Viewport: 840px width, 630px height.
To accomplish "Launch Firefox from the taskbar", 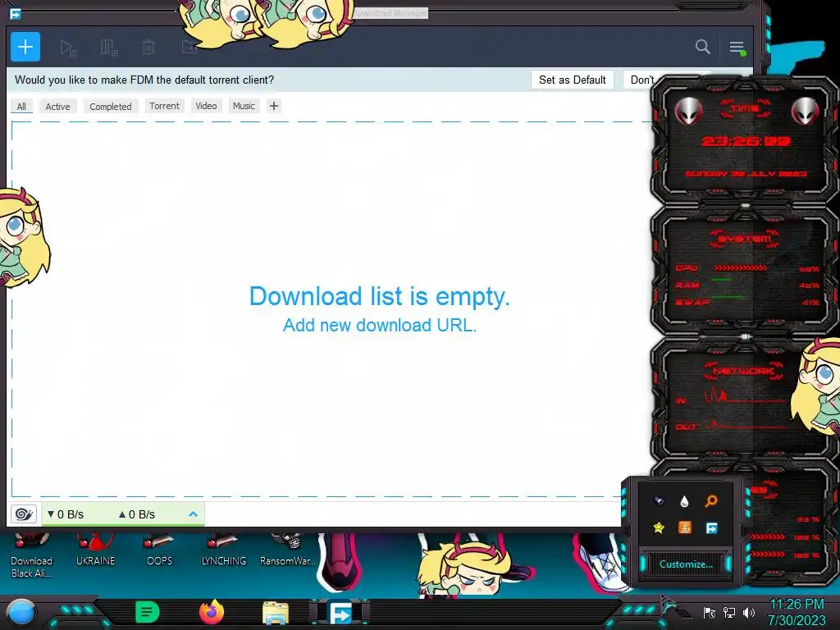I will (212, 612).
